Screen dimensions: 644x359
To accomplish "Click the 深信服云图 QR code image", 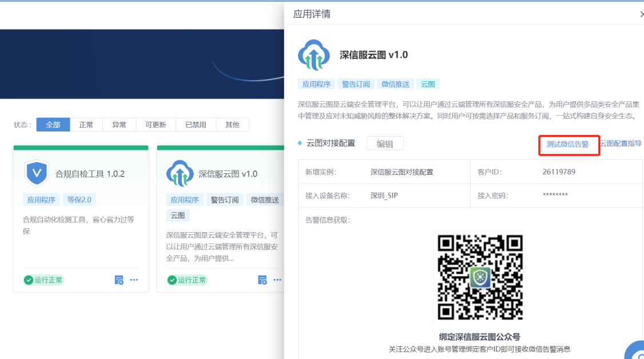I will (480, 277).
